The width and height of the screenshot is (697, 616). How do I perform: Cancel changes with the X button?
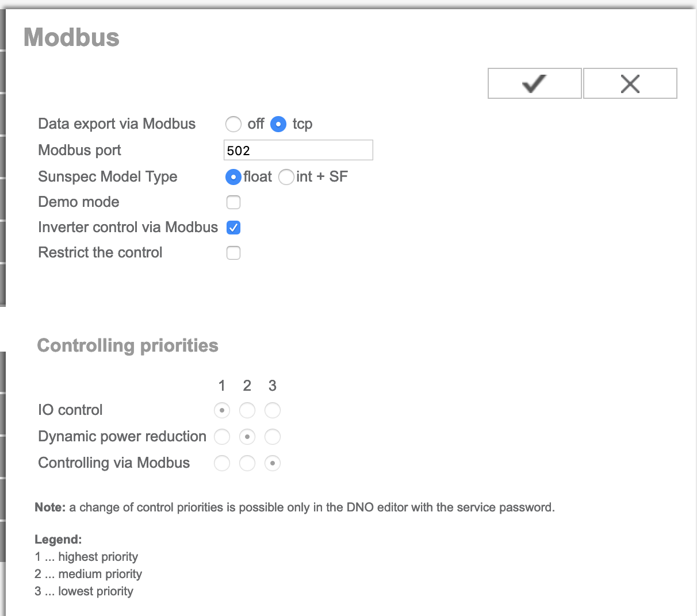pos(630,84)
